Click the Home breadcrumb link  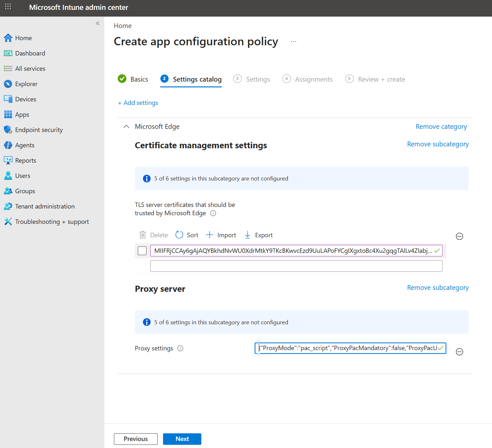coord(123,26)
